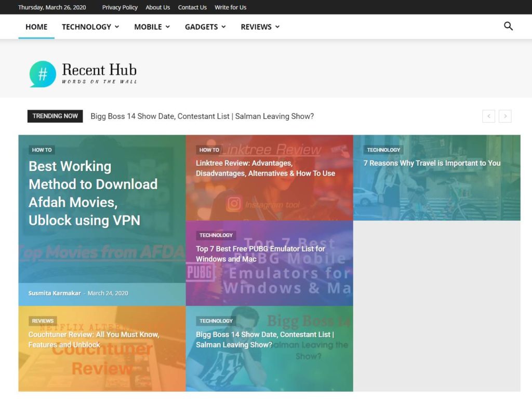Open the Mobile menu item
The image size is (532, 399).
(148, 27)
